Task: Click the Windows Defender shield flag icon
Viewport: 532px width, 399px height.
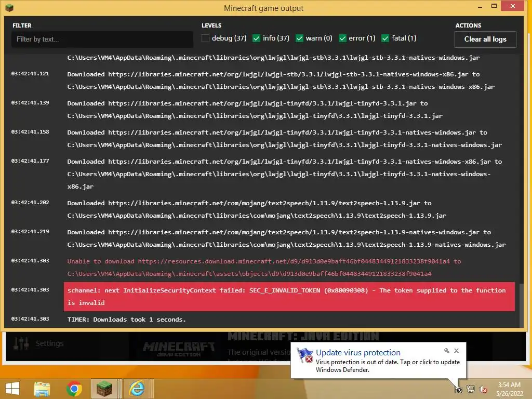Action: coord(305,355)
